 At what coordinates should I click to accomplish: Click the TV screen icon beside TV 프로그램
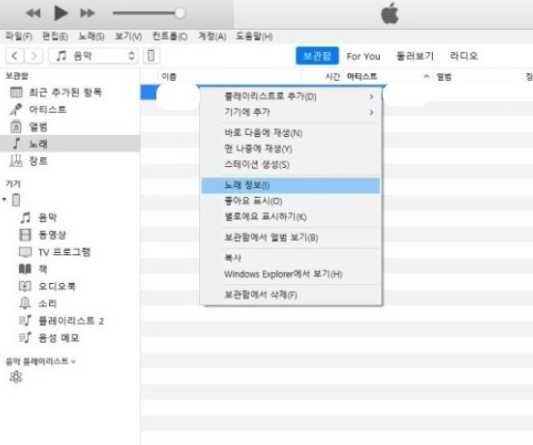tap(25, 252)
